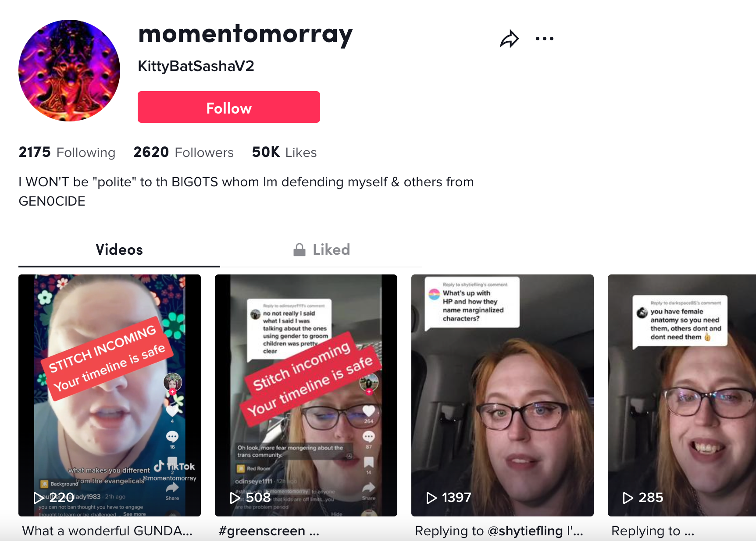
Task: View the 2175 Following list
Action: click(x=67, y=152)
